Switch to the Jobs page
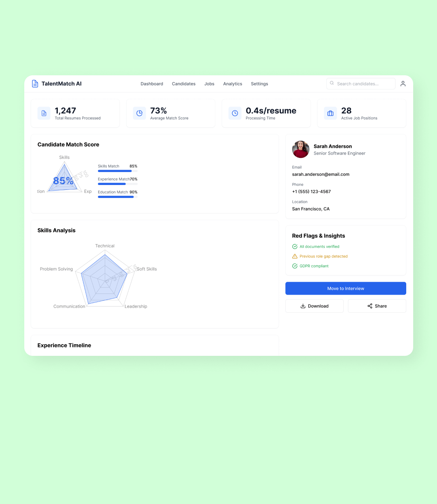 (209, 84)
